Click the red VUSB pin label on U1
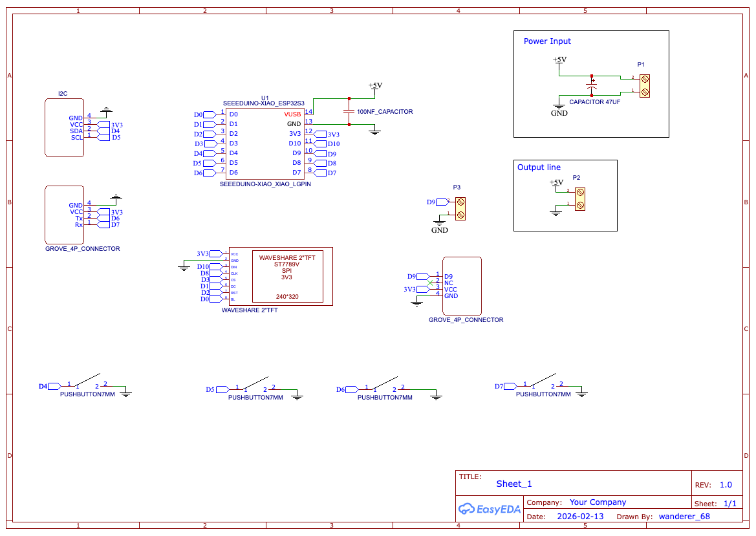The image size is (756, 536). (292, 114)
